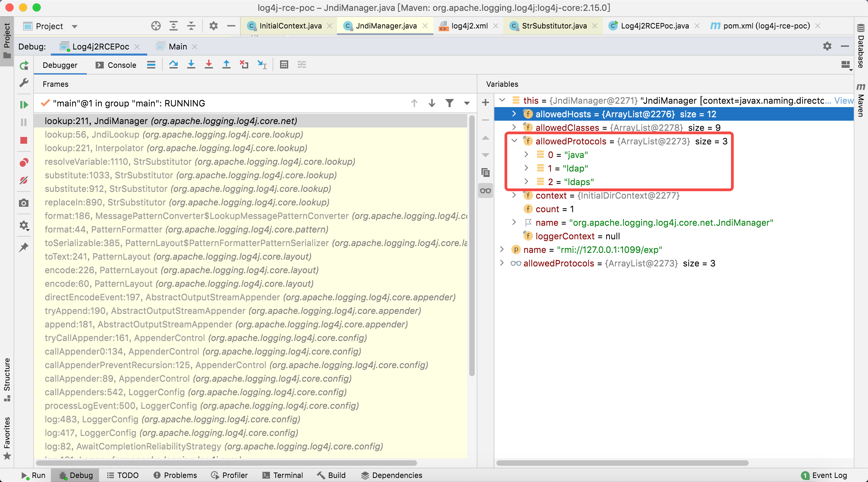Expand all in Project panel

[174, 26]
